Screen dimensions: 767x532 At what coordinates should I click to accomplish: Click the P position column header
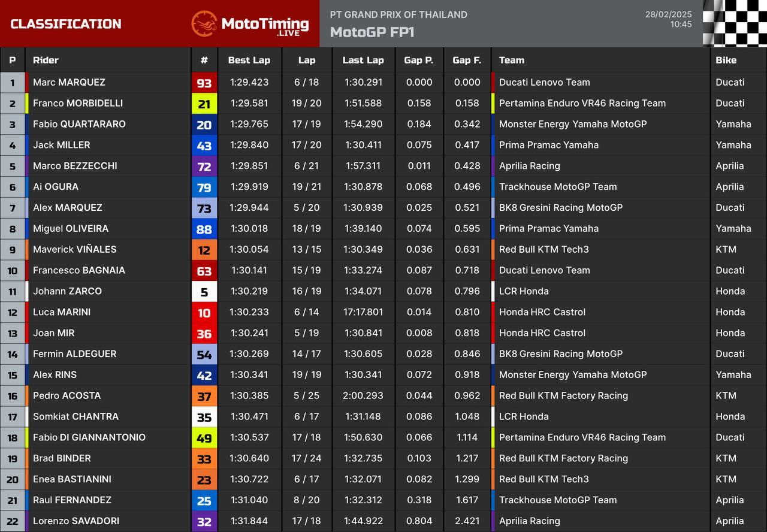click(13, 60)
